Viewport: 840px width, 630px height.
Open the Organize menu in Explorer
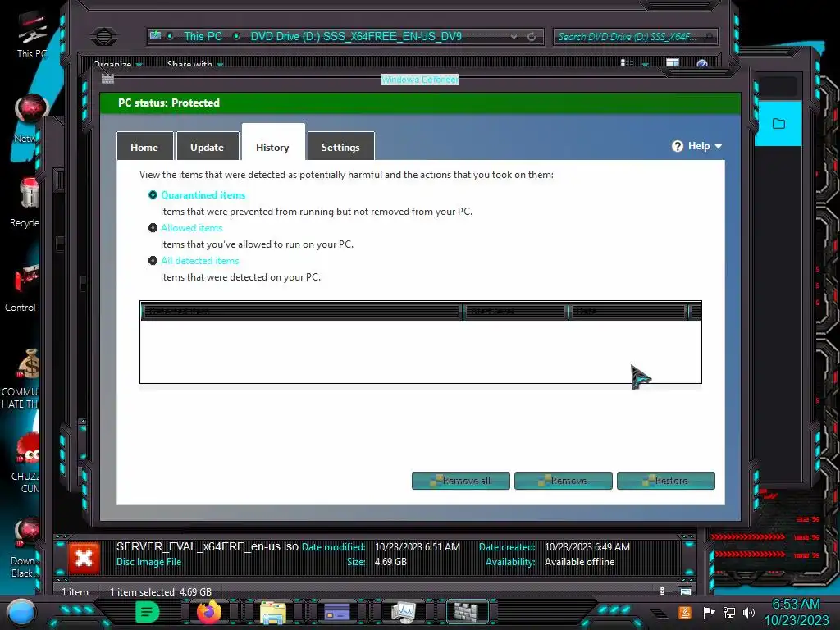point(117,64)
